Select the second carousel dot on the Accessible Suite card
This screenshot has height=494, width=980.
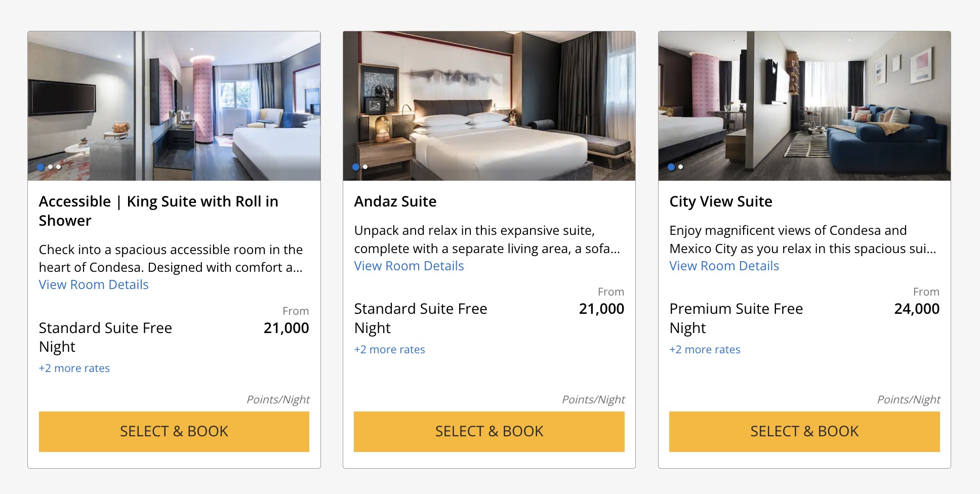click(49, 167)
